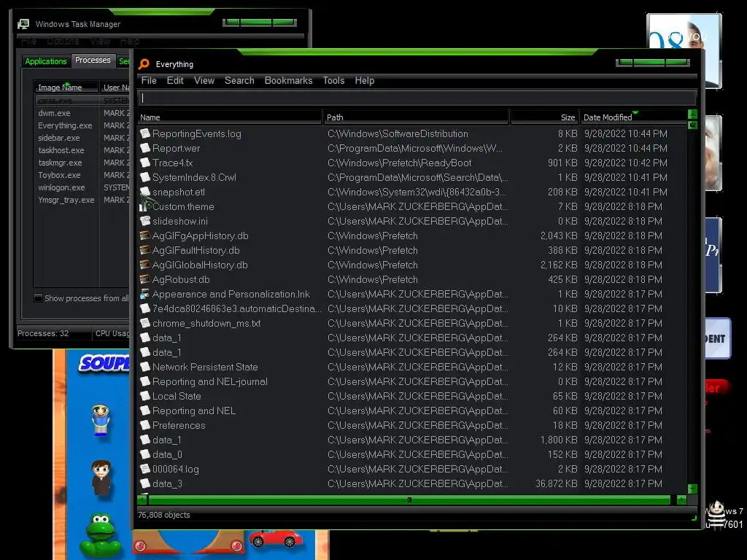The height and width of the screenshot is (560, 747).
Task: Click the Trace4.fx file icon
Action: [145, 163]
